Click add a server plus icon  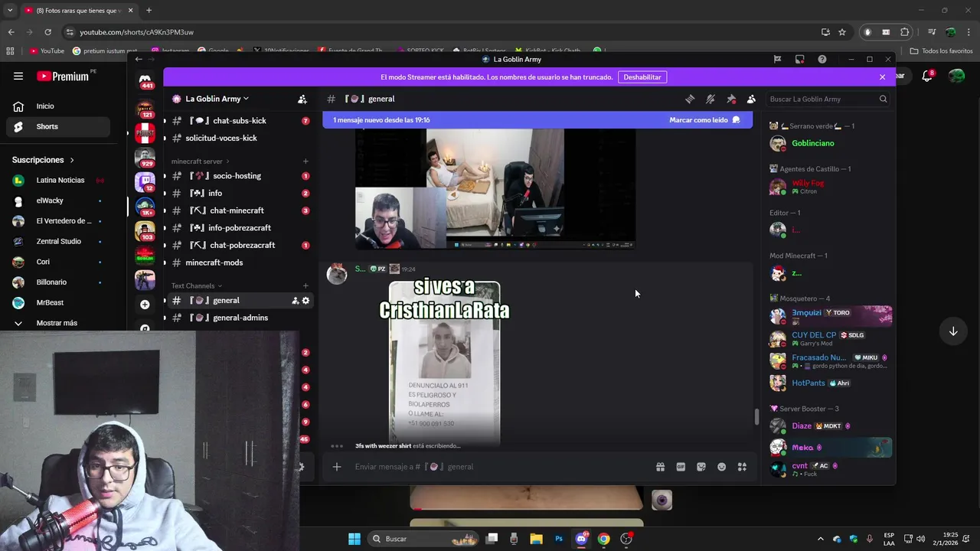145,305
